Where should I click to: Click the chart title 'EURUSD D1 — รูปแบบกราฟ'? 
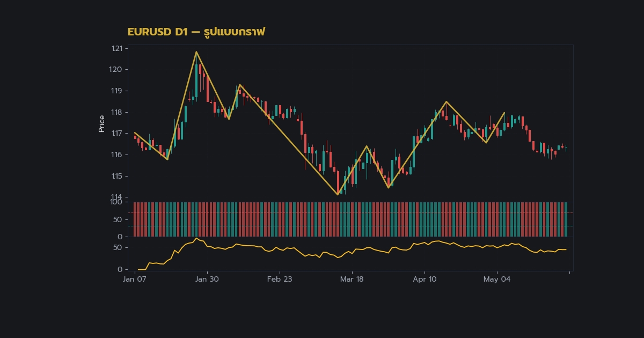point(196,32)
